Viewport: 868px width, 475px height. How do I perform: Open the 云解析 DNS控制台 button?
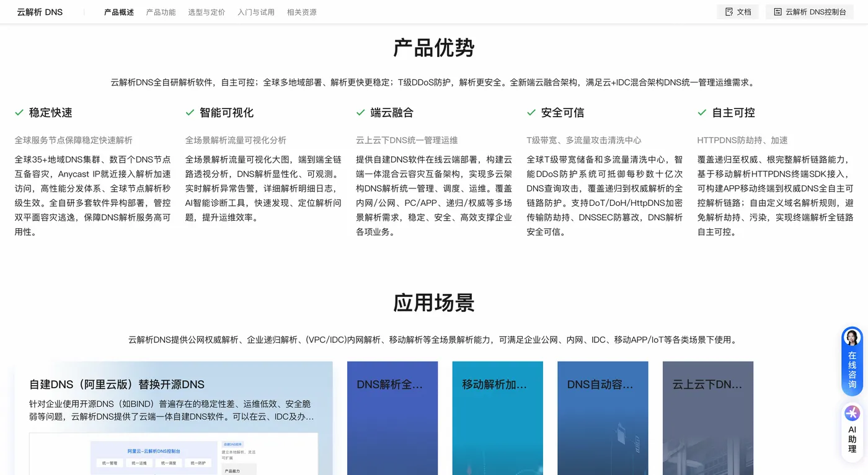pos(810,12)
